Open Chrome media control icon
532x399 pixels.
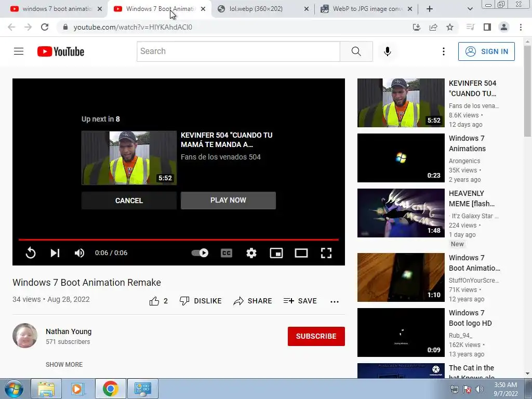click(470, 27)
